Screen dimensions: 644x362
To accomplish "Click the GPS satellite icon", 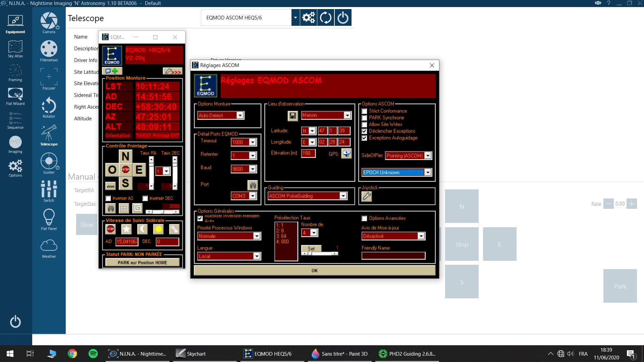I will (346, 154).
